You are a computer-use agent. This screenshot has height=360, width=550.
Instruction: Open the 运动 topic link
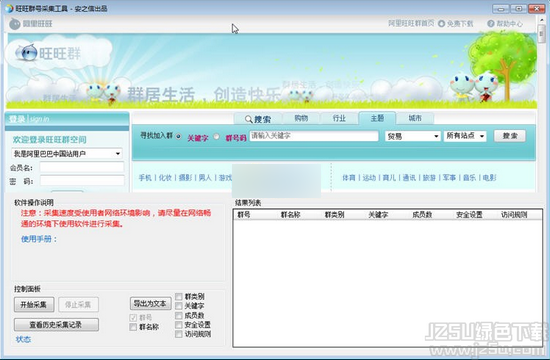click(369, 178)
